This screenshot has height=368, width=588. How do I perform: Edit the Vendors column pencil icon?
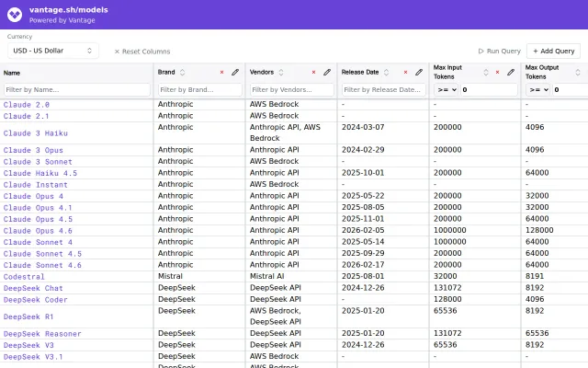[327, 72]
